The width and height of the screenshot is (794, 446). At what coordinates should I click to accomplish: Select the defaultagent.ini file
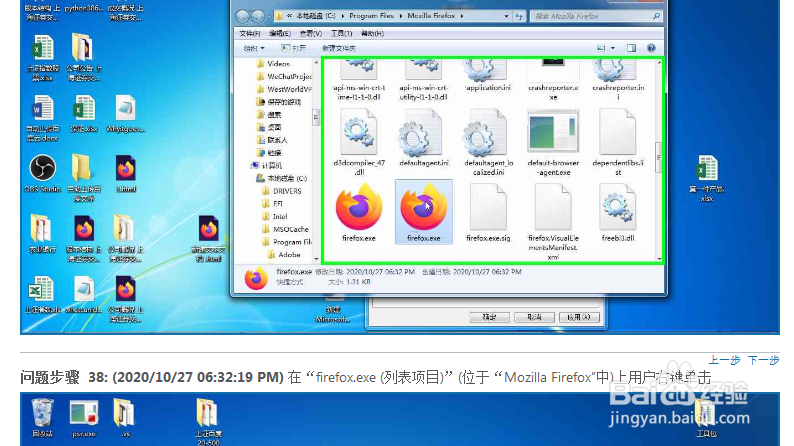click(x=424, y=138)
